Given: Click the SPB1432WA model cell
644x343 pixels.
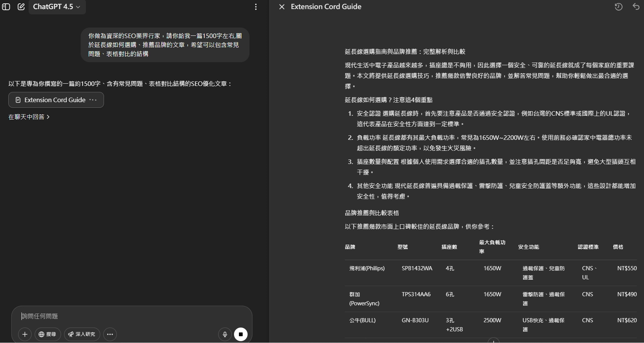Looking at the screenshot, I should point(417,268).
